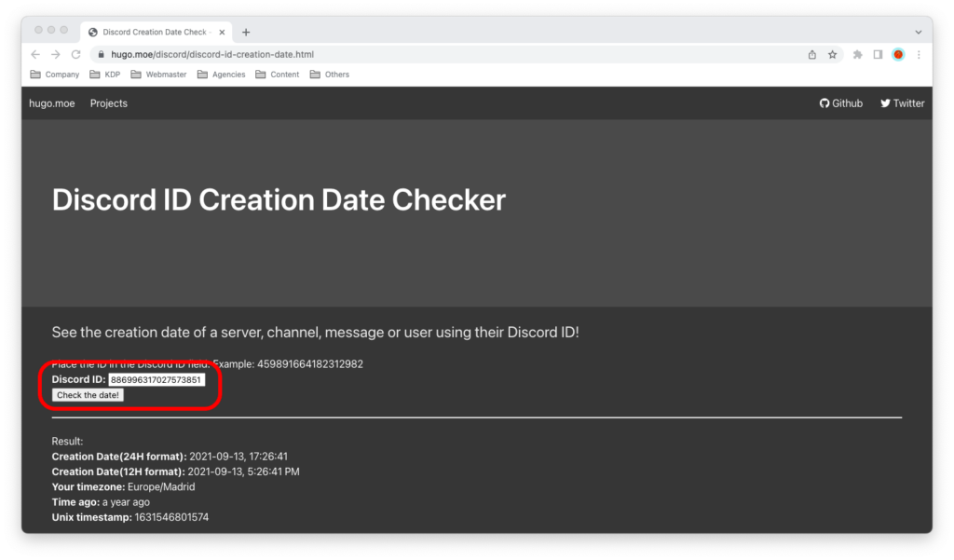Close the Discord Creation Date Check tab
The width and height of the screenshot is (954, 560).
(222, 33)
